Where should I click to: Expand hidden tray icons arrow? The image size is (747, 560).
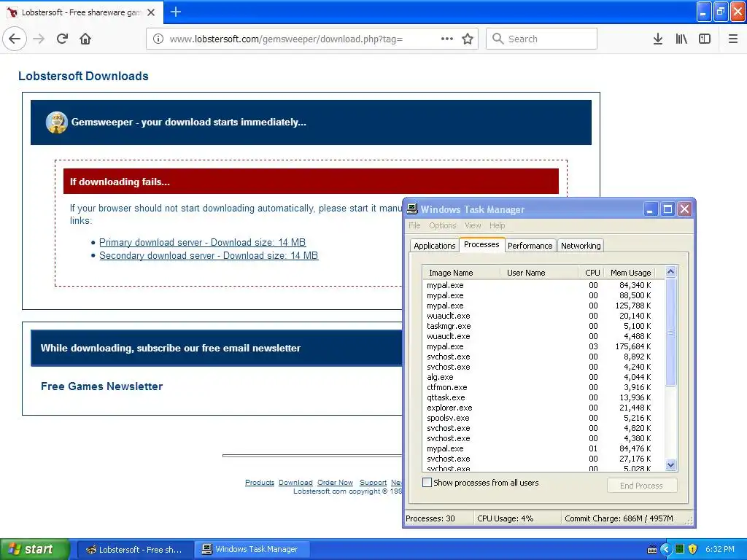(x=665, y=550)
